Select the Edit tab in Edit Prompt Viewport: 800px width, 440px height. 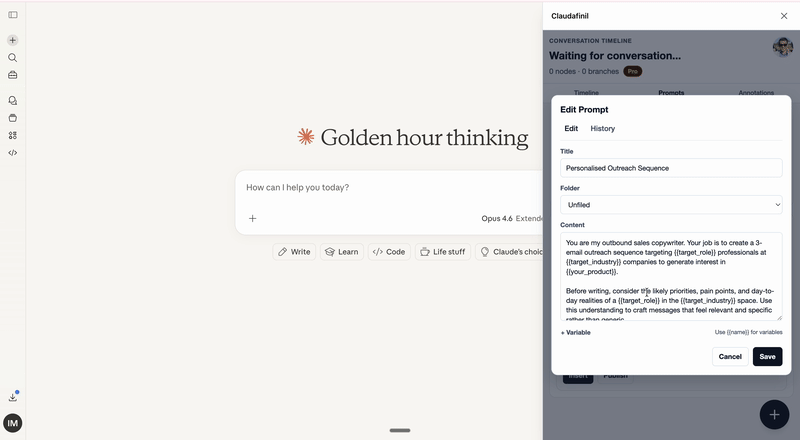571,129
